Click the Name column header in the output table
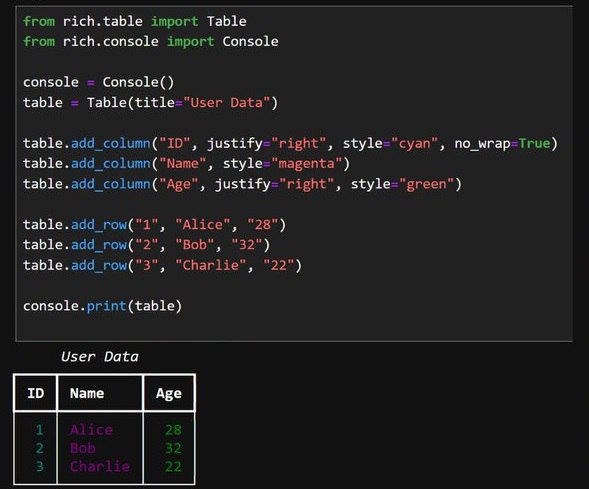This screenshot has height=489, width=589. pyautogui.click(x=87, y=393)
